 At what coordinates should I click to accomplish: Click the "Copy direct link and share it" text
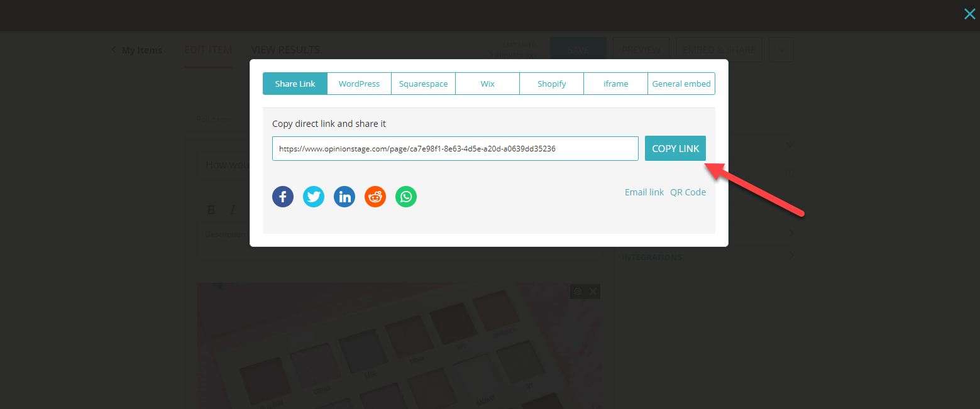(x=329, y=124)
